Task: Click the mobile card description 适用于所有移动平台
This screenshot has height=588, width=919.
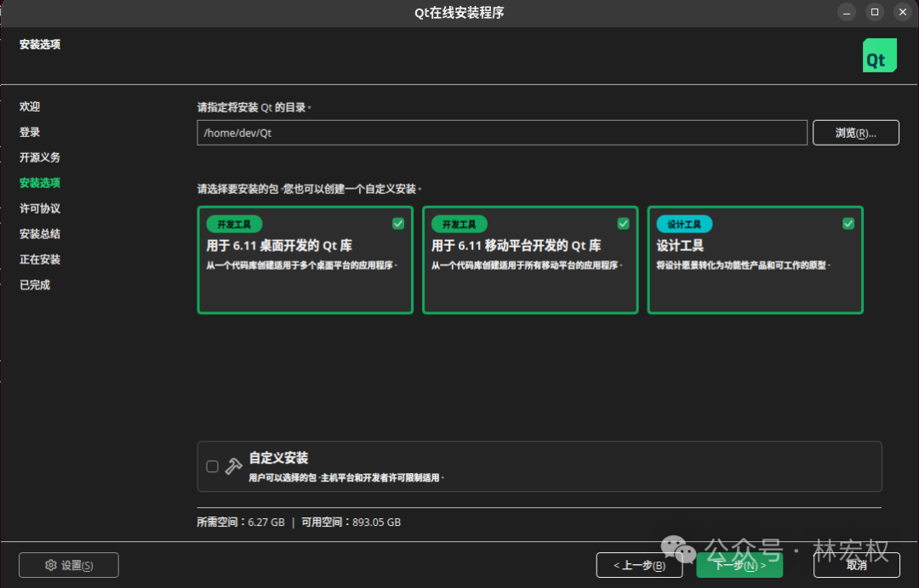Action: (x=527, y=265)
